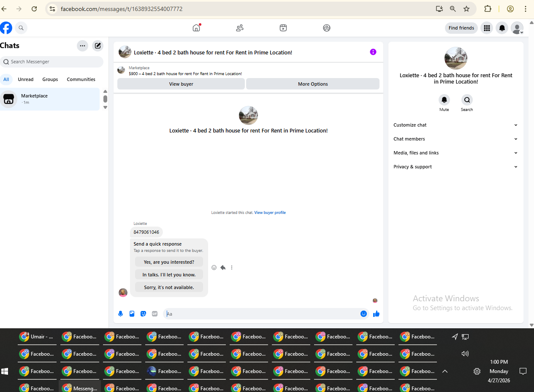Select the Groups chats tab
The width and height of the screenshot is (534, 392).
tap(50, 79)
